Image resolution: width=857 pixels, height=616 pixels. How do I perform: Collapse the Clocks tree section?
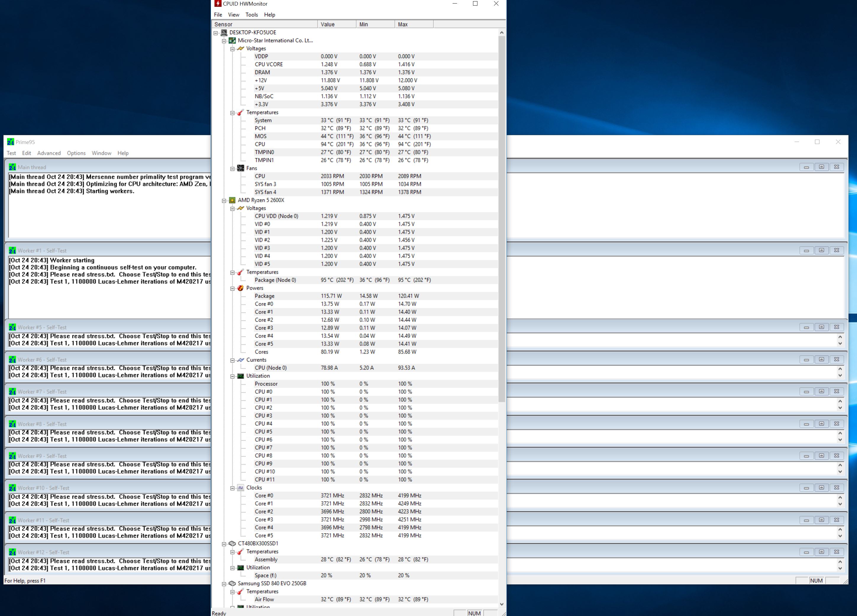(x=233, y=488)
